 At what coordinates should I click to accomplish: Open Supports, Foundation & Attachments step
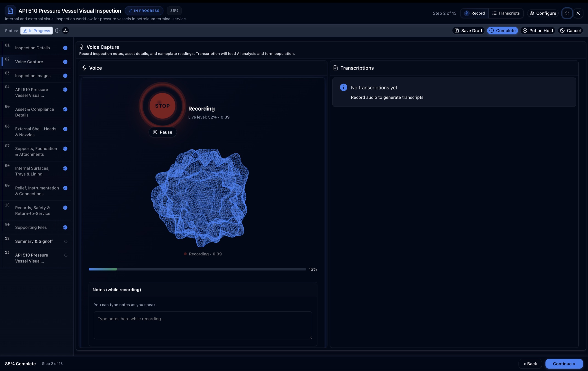tap(37, 151)
